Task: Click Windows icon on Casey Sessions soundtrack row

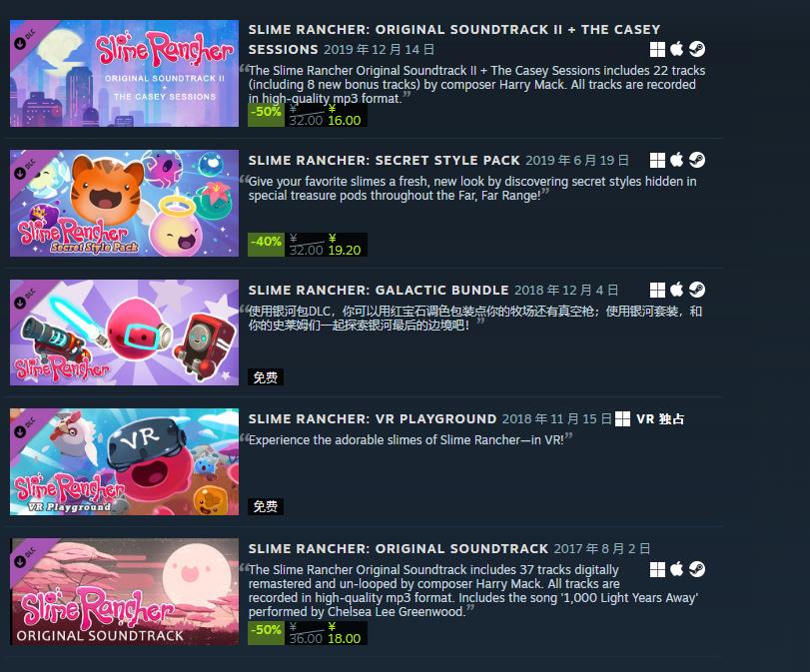Action: point(657,49)
